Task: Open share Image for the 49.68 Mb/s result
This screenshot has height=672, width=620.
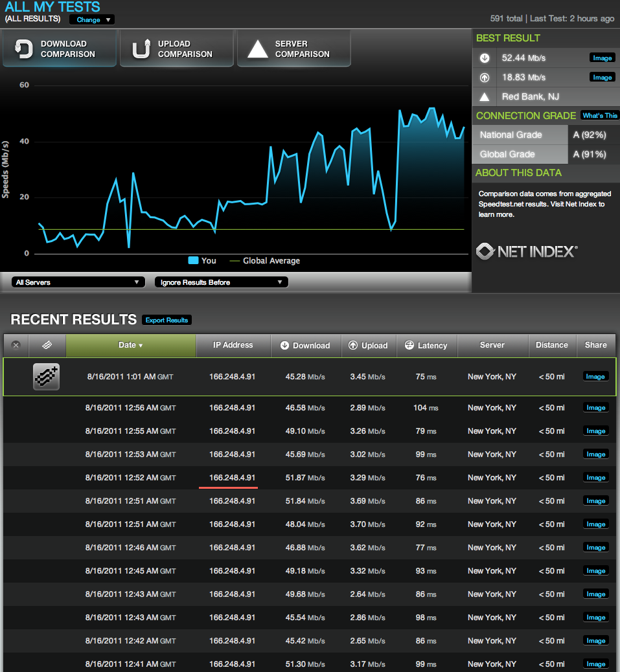Action: pyautogui.click(x=595, y=594)
